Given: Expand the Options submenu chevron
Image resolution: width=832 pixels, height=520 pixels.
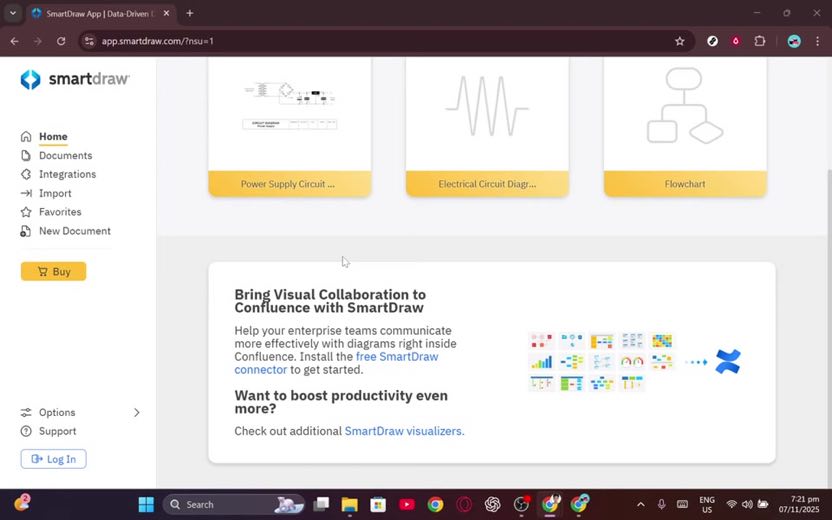Looking at the screenshot, I should (x=136, y=412).
